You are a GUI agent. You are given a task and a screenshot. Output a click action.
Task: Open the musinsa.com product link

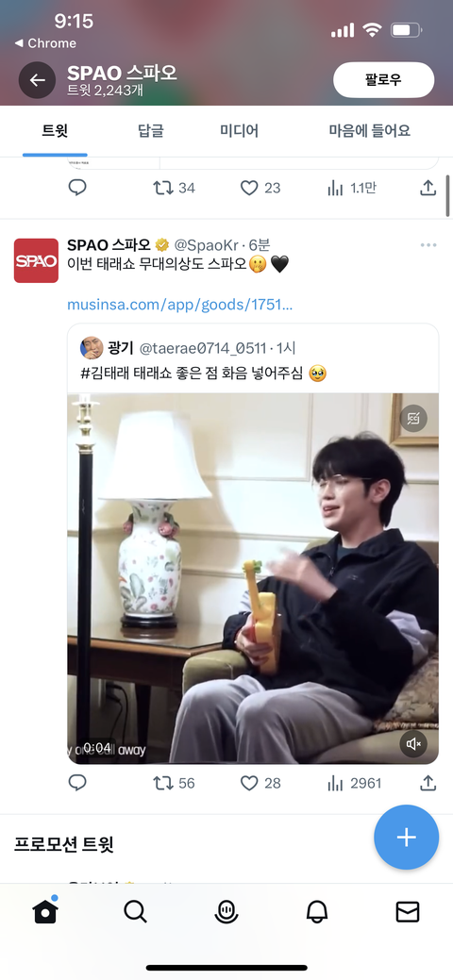point(180,305)
